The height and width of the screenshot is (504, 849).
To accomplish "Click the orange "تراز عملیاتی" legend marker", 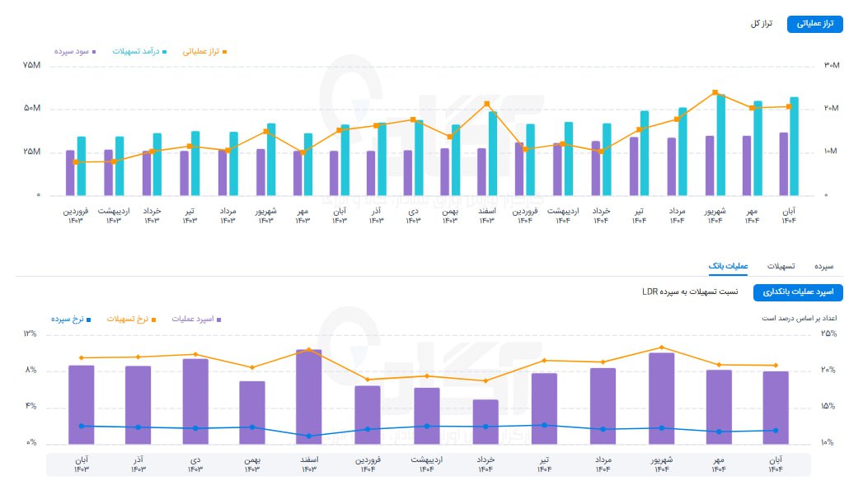I will [x=224, y=51].
